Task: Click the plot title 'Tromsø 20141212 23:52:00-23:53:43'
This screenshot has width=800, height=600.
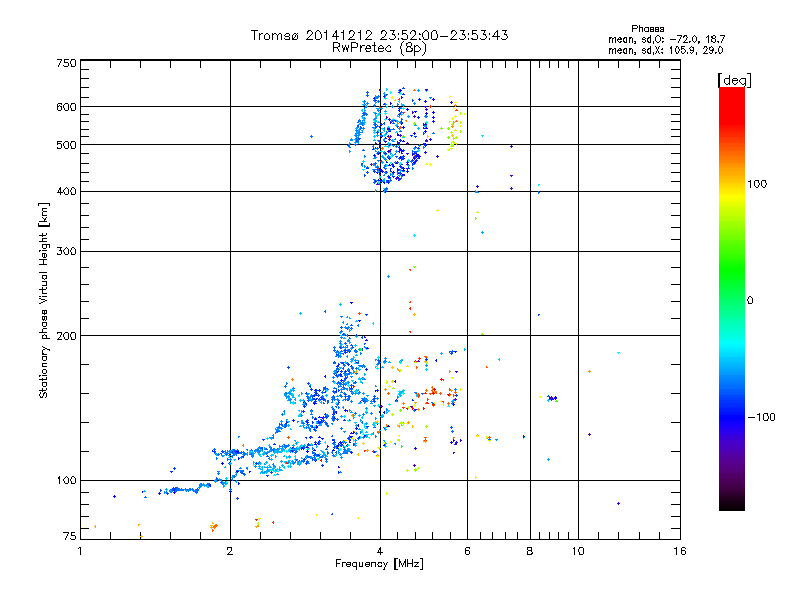Action: point(379,35)
